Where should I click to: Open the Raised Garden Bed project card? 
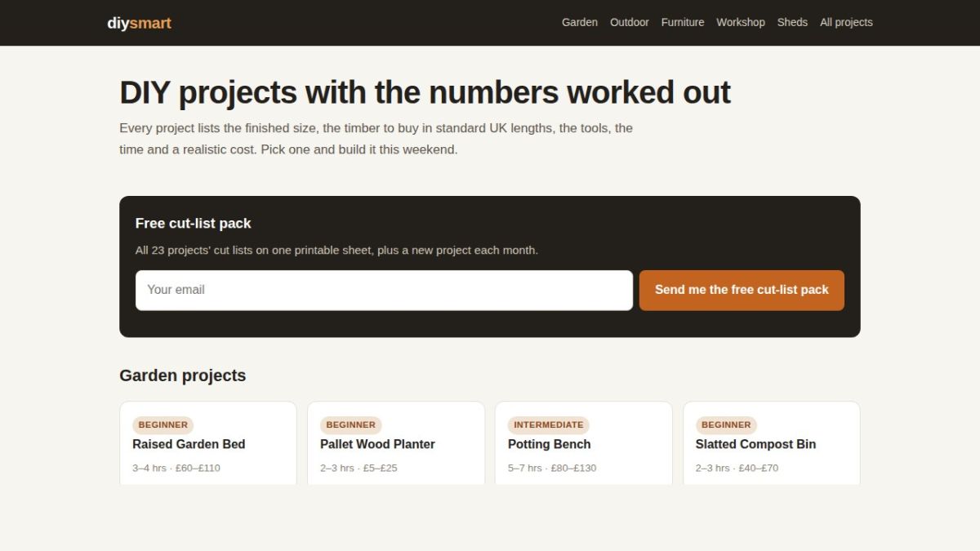(208, 443)
